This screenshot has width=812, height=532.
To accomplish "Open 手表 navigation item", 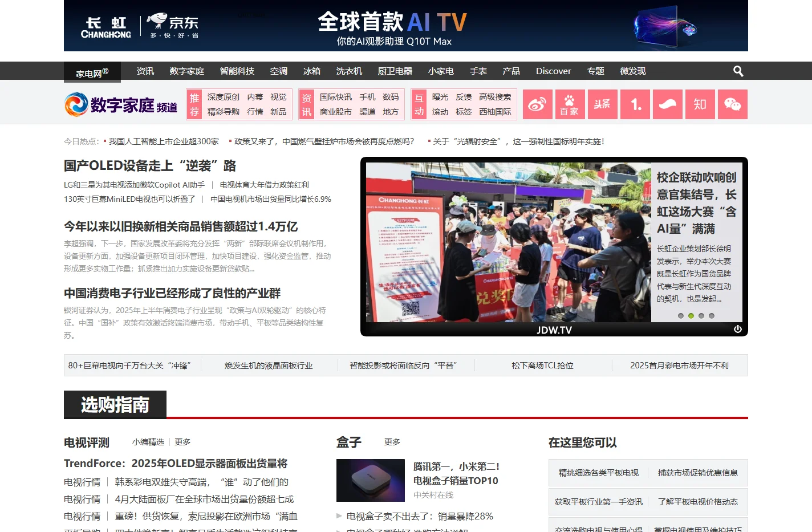I will [x=478, y=71].
